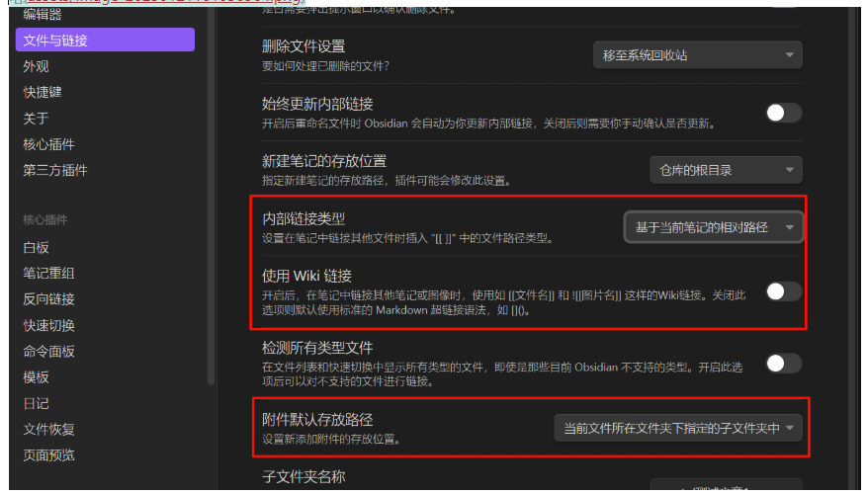Click the 要如何处理已删除的文件？ description
This screenshot has height=495, width=868.
click(x=325, y=66)
